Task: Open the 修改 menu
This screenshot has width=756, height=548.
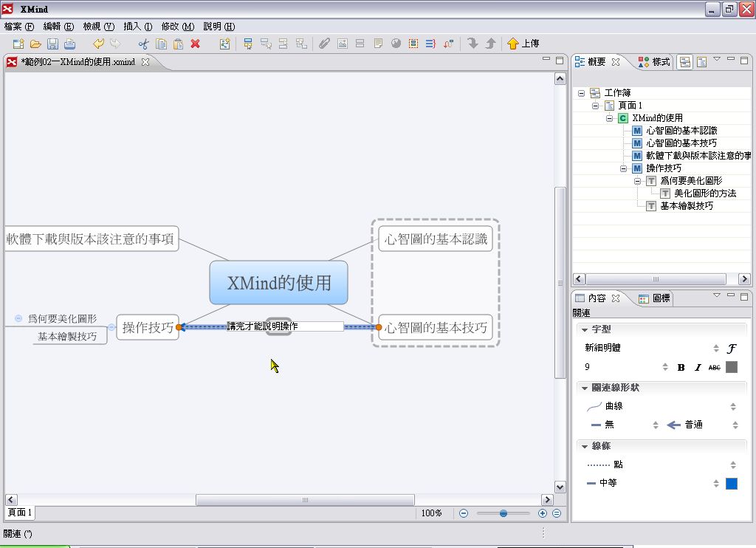Action: tap(177, 27)
